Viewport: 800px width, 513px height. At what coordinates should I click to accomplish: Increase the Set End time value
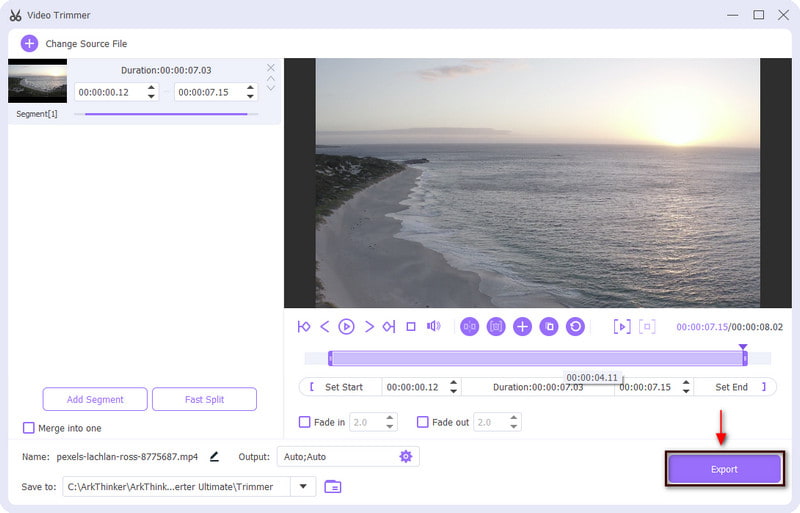(686, 382)
